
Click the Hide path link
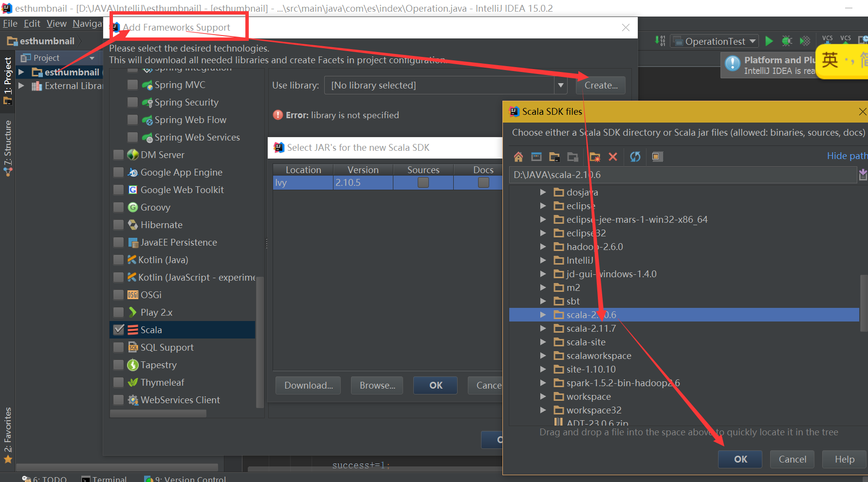point(847,156)
